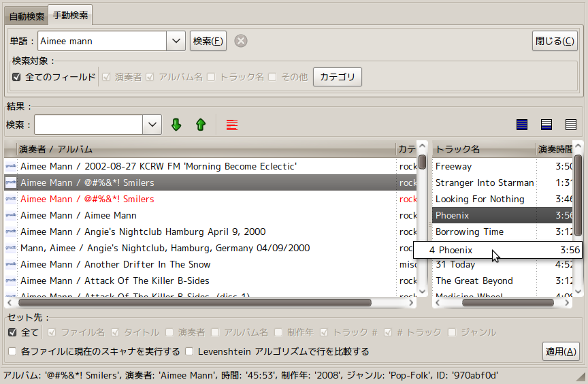
Task: Select the highlighted Phoenix track
Action: 502,215
